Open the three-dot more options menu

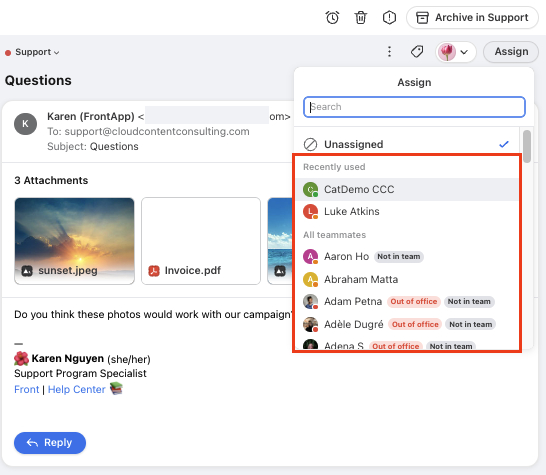(389, 52)
